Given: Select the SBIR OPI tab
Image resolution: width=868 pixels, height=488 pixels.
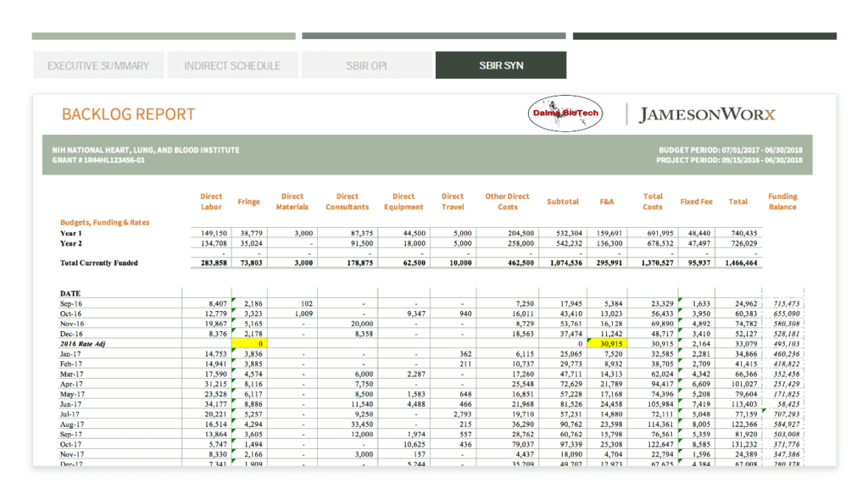Looking at the screenshot, I should (x=366, y=65).
